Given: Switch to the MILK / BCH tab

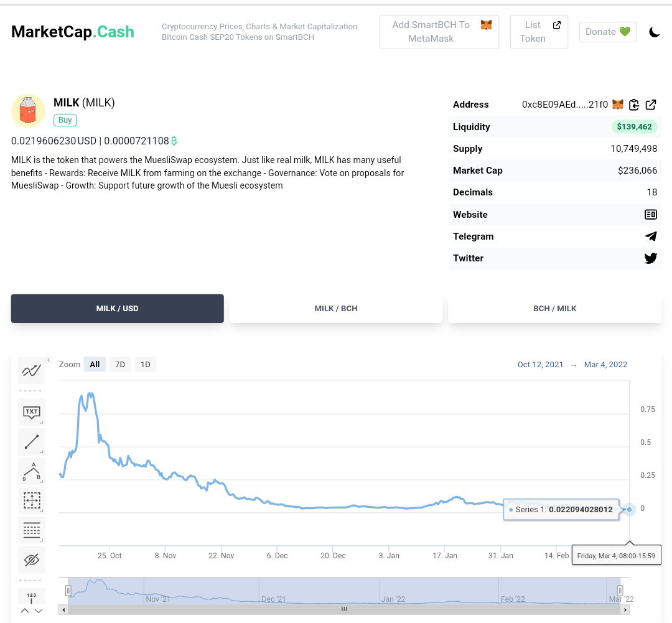Looking at the screenshot, I should tap(336, 309).
